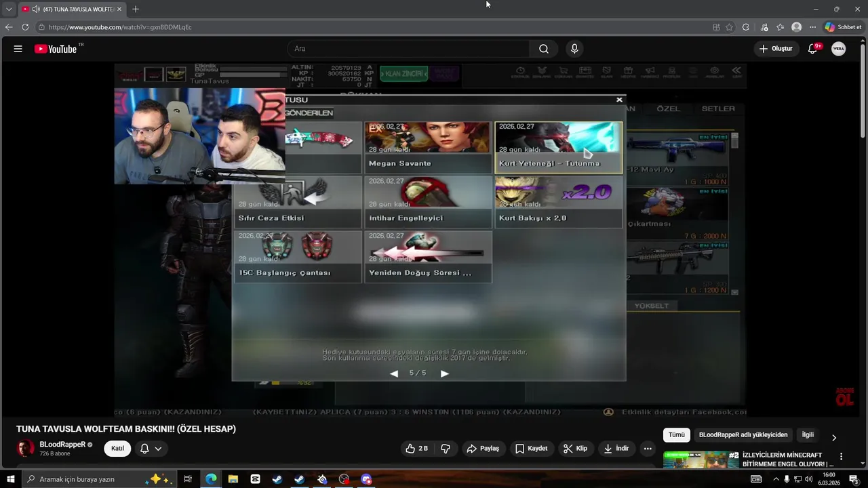868x488 pixels.
Task: Select BLoodRapperR adlı yükleyiciden chip
Action: [x=743, y=435]
